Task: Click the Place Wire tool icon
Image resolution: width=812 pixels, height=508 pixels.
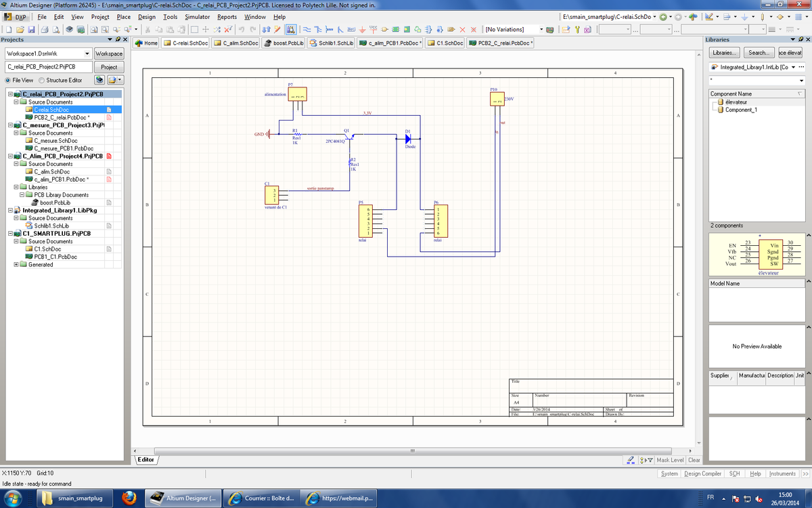Action: pos(307,30)
